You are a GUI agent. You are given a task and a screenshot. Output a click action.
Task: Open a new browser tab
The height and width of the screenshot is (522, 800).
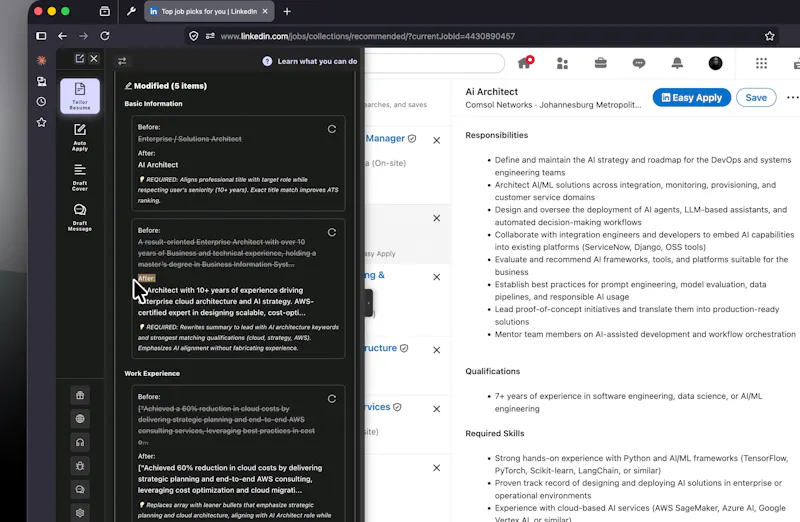click(287, 11)
